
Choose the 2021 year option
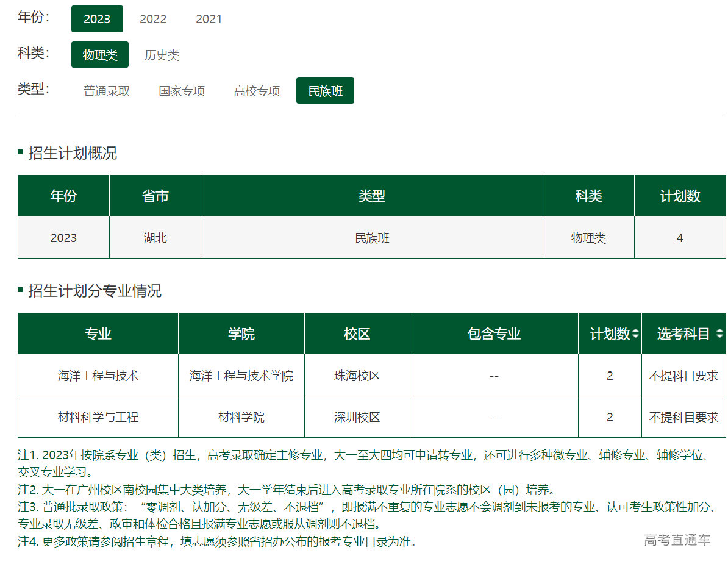[209, 19]
